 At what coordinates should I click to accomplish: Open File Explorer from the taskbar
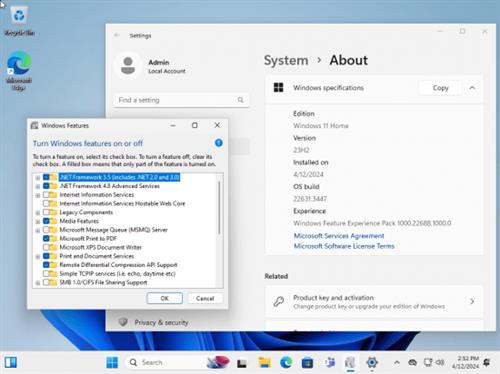pos(265,362)
